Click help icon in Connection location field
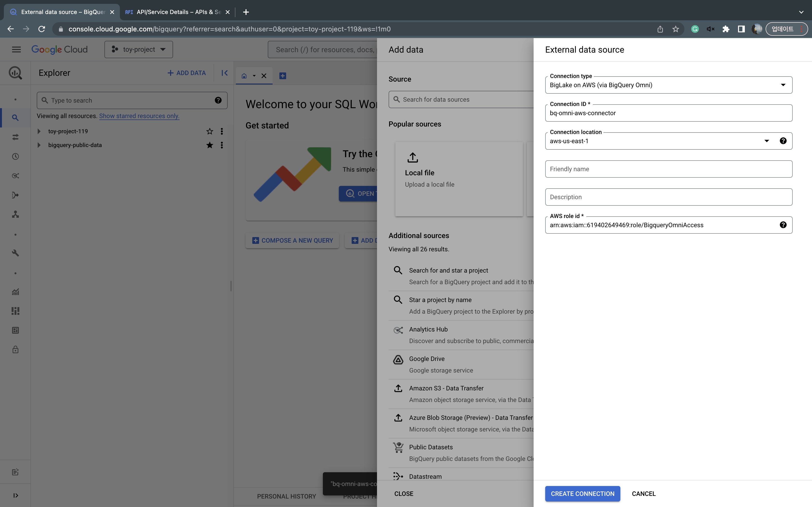Viewport: 812px width, 507px height. point(783,141)
